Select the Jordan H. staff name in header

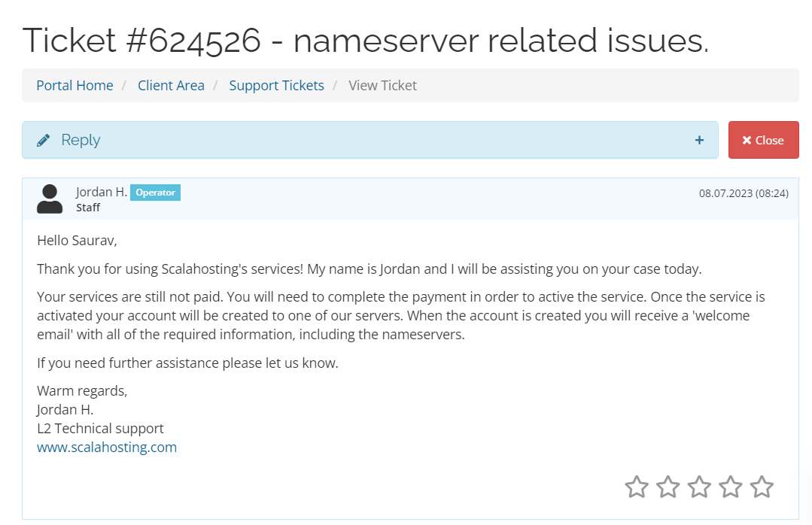102,193
